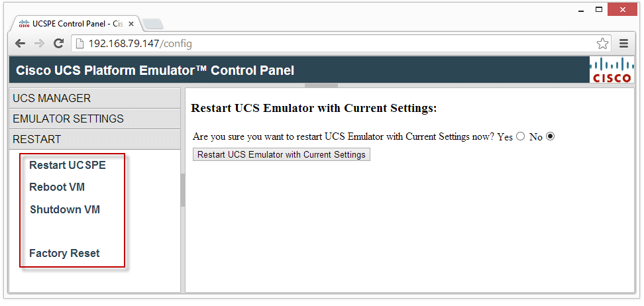644x306 pixels.
Task: Click the address bar URL field
Action: tap(331, 44)
